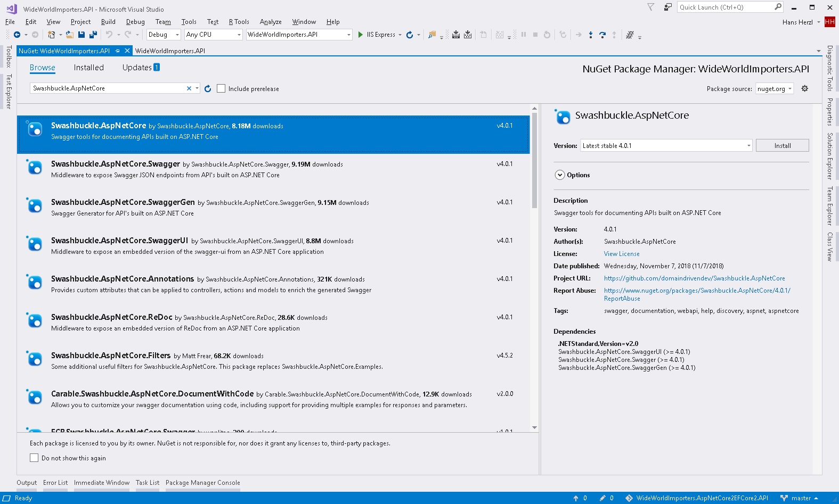The image size is (839, 504).
Task: Enable the Include prerelease checkbox
Action: 221,89
